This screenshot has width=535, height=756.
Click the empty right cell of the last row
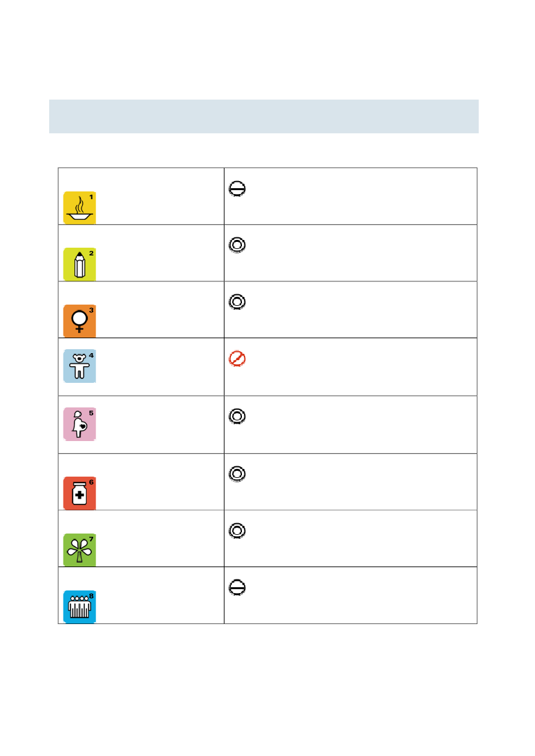tap(351, 596)
